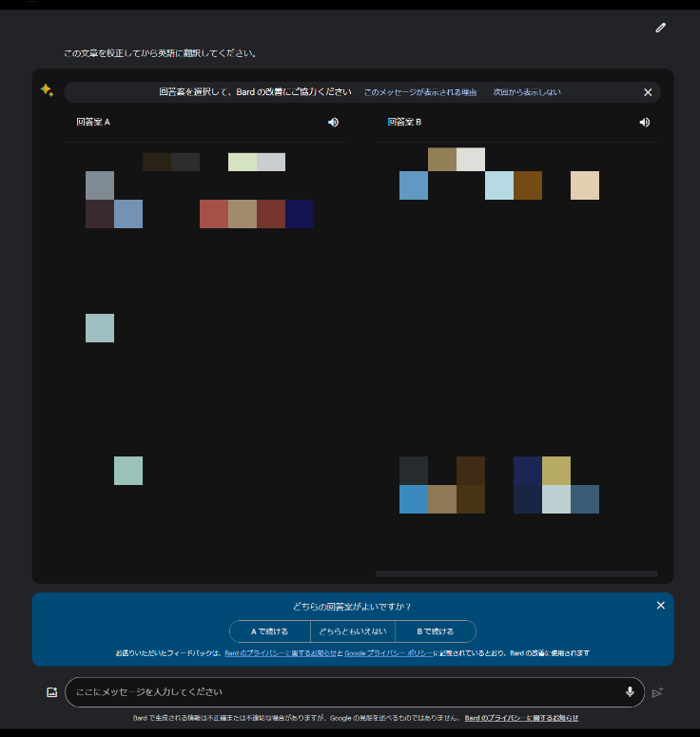Select the どちらともいえない option
The width and height of the screenshot is (700, 737).
353,631
